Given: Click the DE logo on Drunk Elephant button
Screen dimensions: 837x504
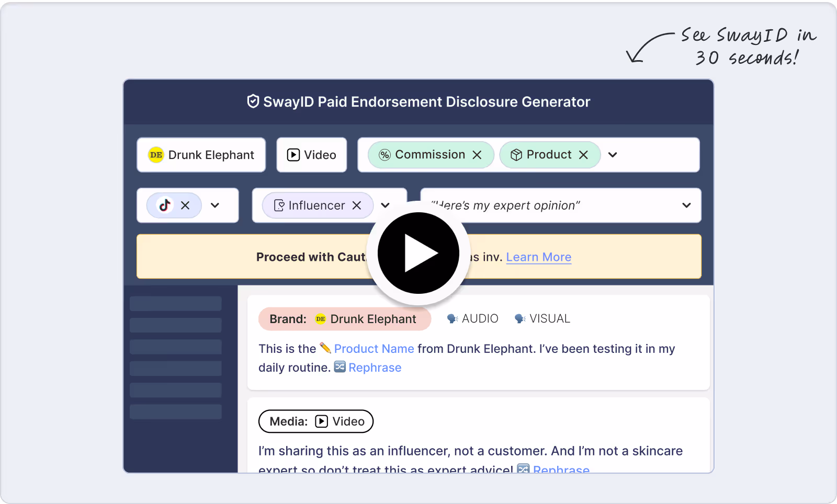Looking at the screenshot, I should tap(156, 155).
